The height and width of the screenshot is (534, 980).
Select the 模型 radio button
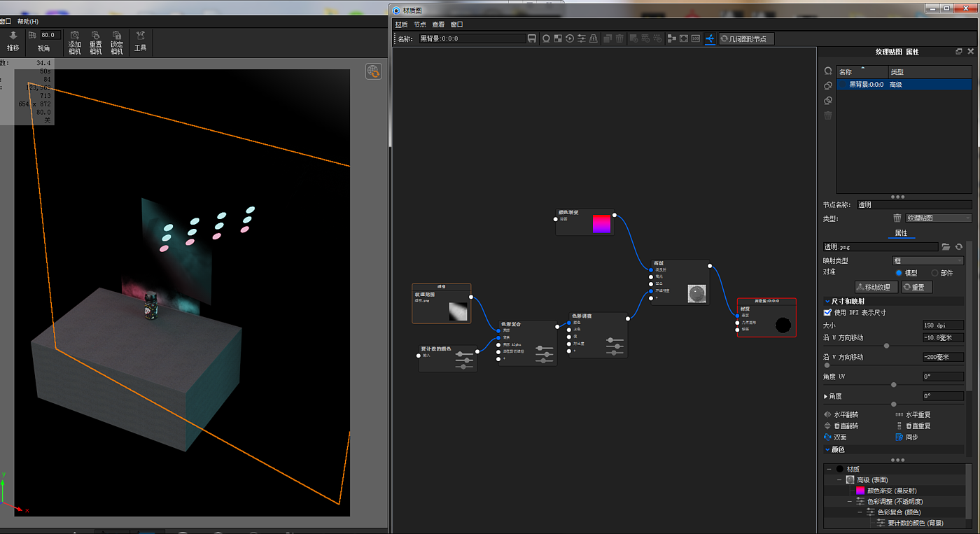click(x=899, y=273)
